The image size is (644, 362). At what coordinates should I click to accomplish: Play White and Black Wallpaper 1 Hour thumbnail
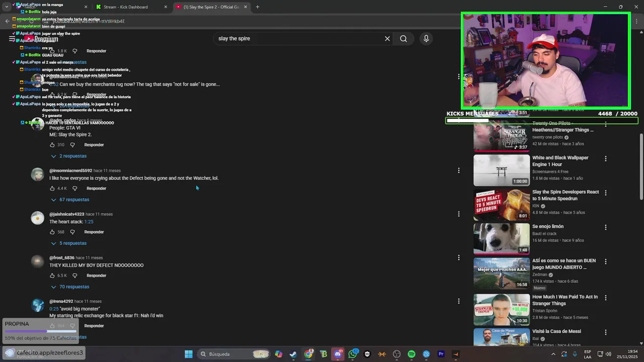(502, 170)
